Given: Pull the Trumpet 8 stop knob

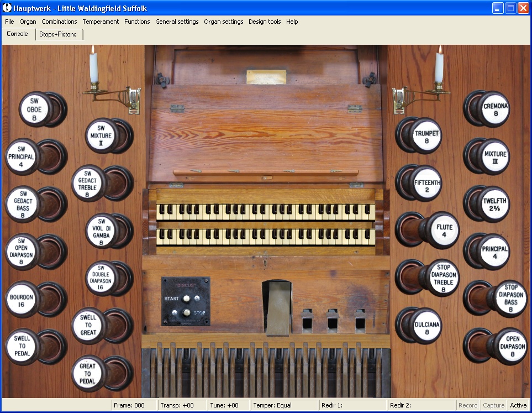Looking at the screenshot, I should pos(426,137).
